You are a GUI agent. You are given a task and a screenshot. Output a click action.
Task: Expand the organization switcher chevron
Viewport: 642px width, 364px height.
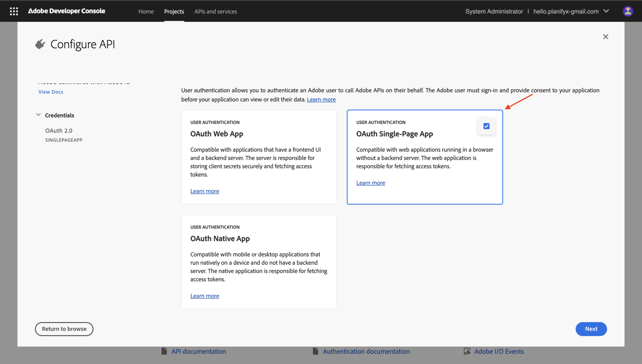point(606,11)
